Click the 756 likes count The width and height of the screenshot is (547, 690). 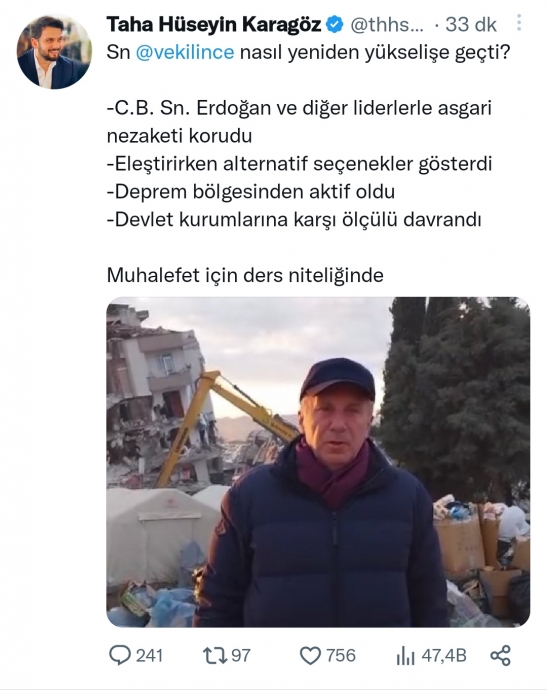pos(341,656)
